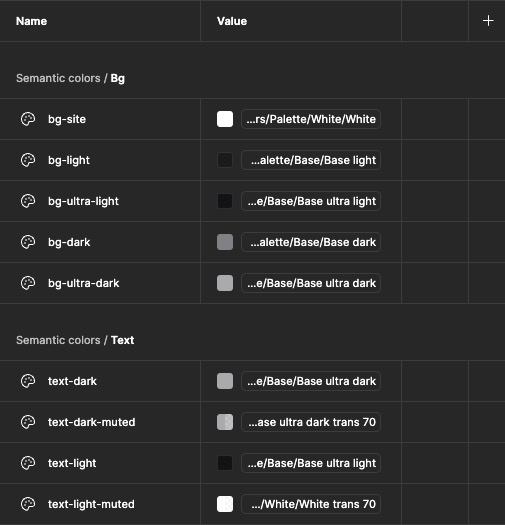Click the half-transparent swatch of text-dark-muted
This screenshot has height=525, width=505.
pyautogui.click(x=225, y=422)
